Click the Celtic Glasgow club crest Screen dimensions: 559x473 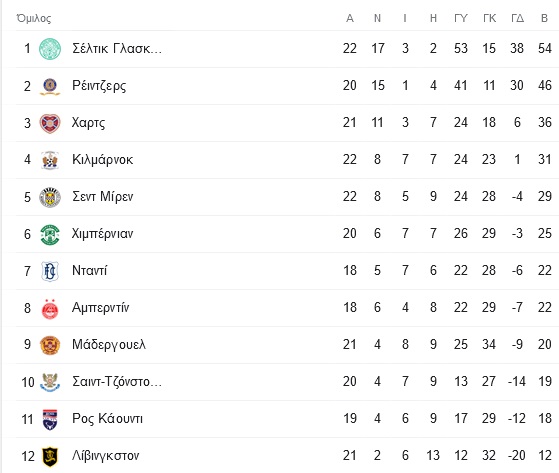click(50, 49)
